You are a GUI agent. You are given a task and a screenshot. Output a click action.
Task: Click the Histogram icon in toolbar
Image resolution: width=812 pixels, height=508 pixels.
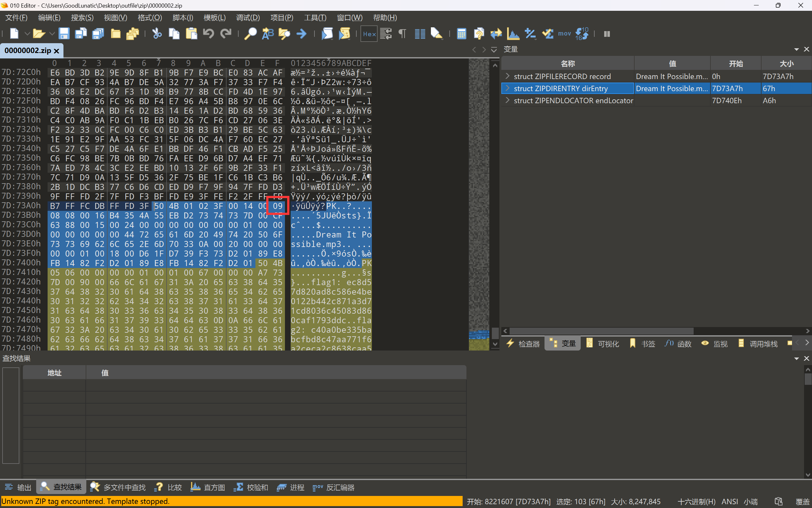(513, 34)
